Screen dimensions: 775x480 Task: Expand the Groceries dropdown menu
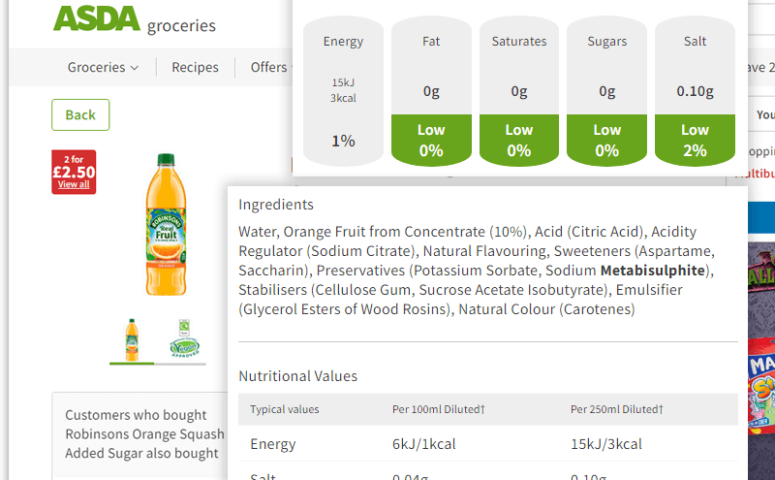click(x=103, y=67)
